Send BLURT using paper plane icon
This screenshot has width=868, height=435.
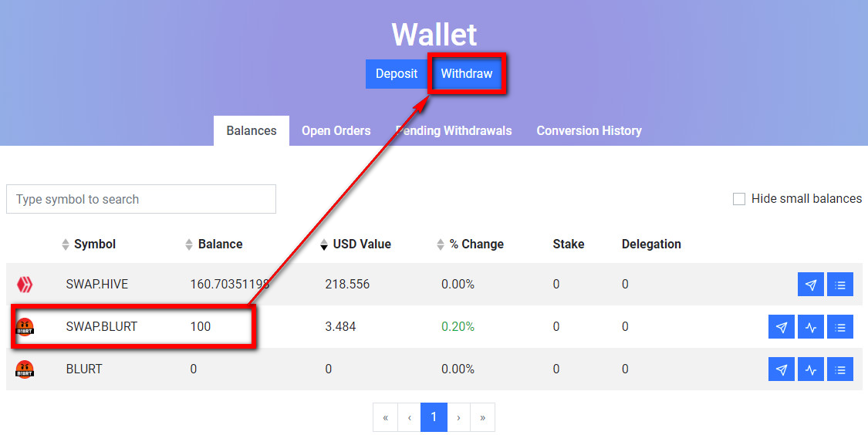pos(781,369)
